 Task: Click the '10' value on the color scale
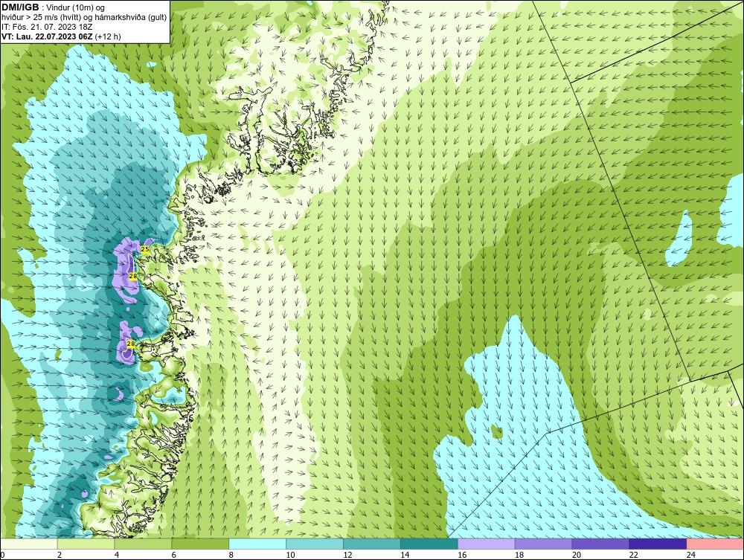click(290, 555)
